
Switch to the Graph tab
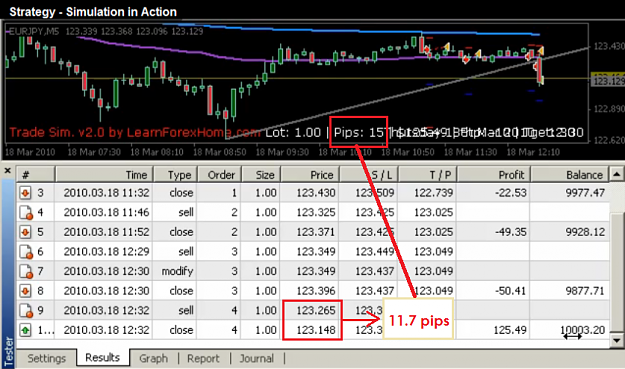point(153,359)
